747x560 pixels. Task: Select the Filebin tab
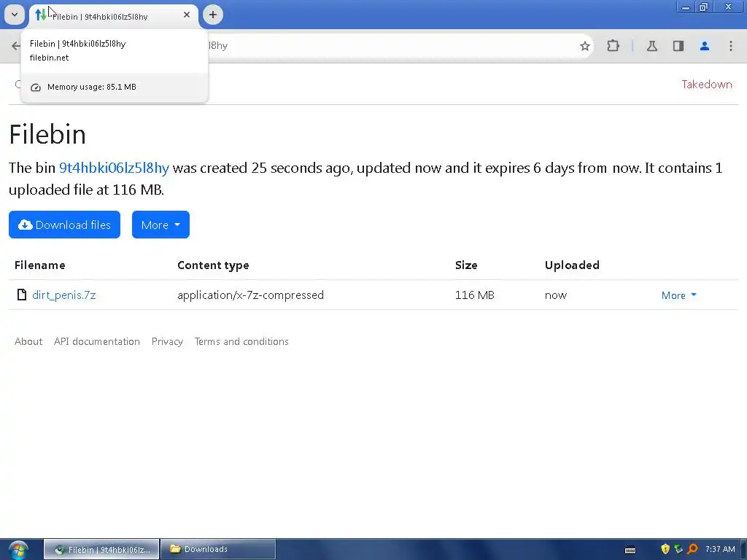pyautogui.click(x=114, y=16)
